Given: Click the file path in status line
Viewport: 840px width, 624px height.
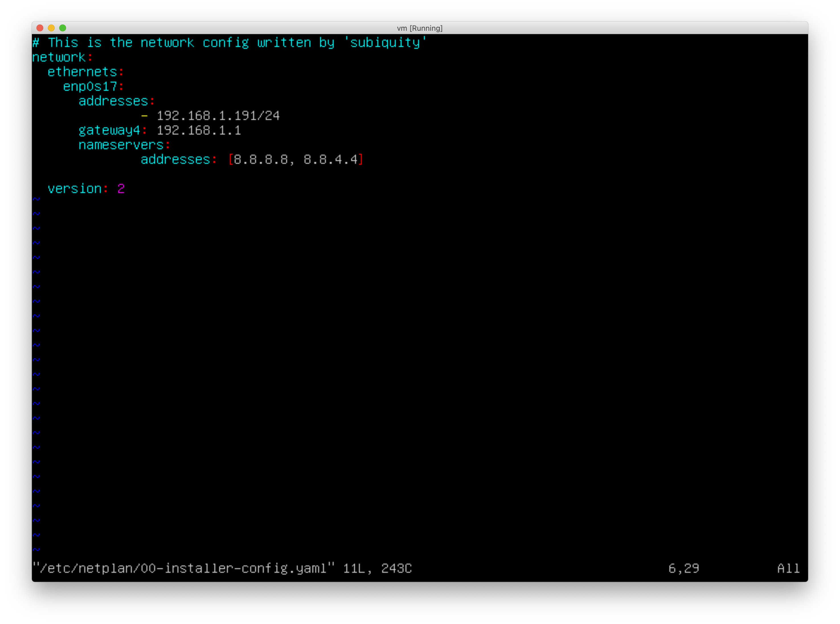Looking at the screenshot, I should coord(183,568).
